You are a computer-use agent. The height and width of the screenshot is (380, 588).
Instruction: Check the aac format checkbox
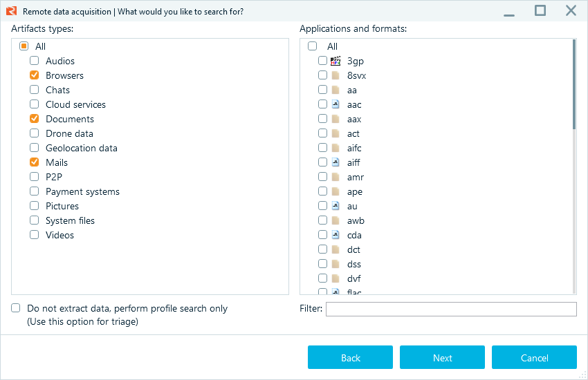pyautogui.click(x=322, y=104)
